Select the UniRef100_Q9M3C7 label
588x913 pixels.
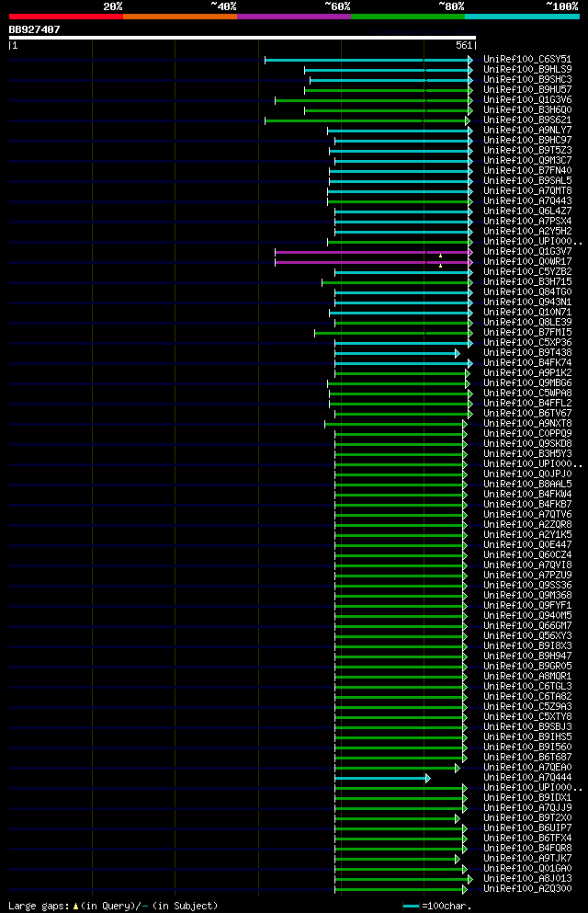(x=527, y=160)
